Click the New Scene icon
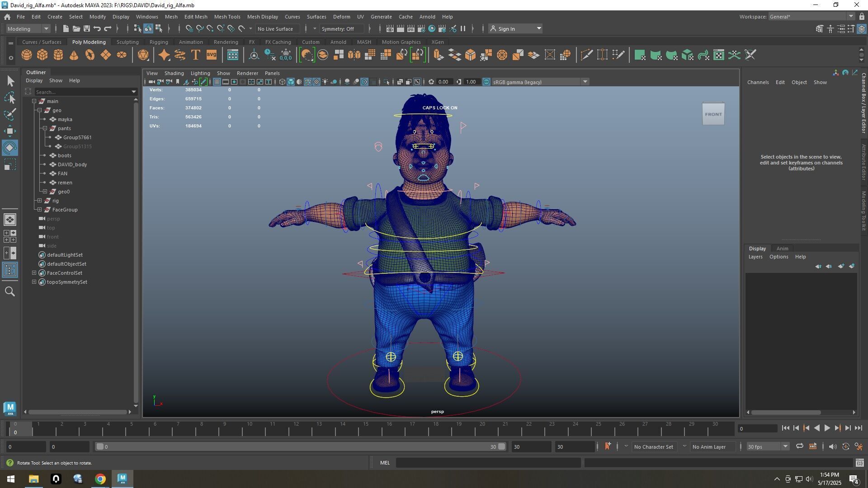The height and width of the screenshot is (488, 868). 66,28
